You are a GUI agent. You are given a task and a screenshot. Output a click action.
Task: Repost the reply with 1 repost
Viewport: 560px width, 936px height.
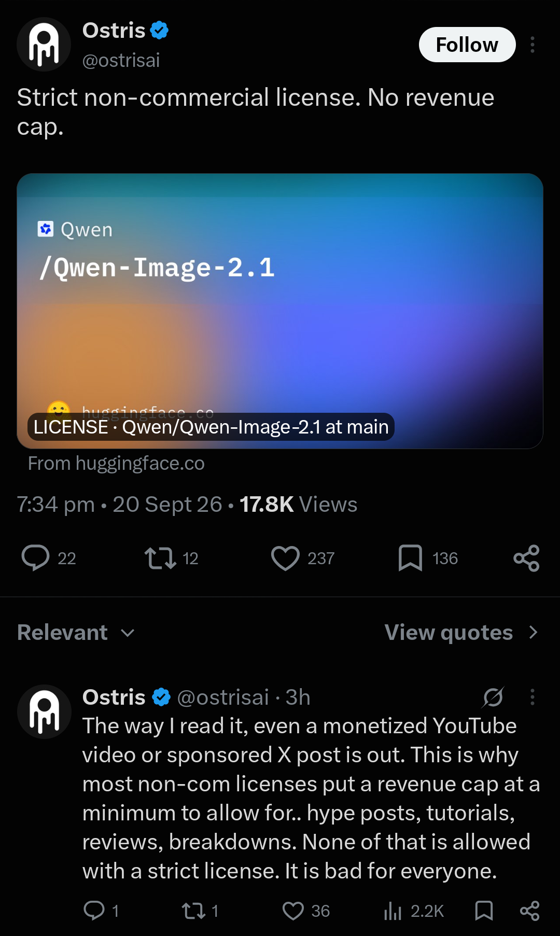(193, 911)
